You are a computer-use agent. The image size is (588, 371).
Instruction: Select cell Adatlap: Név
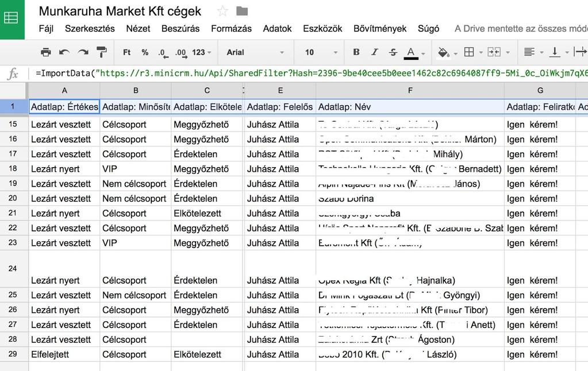coord(410,106)
